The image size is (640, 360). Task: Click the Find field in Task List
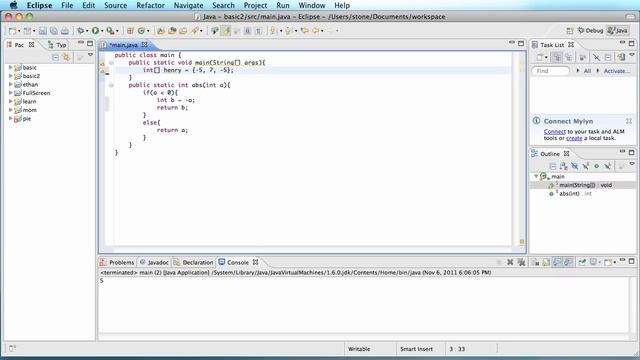point(550,71)
